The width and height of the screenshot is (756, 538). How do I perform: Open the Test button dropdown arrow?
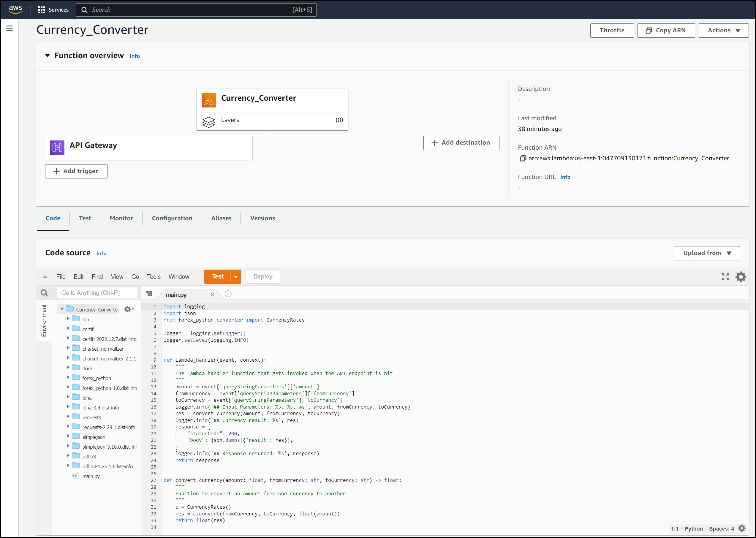point(235,276)
